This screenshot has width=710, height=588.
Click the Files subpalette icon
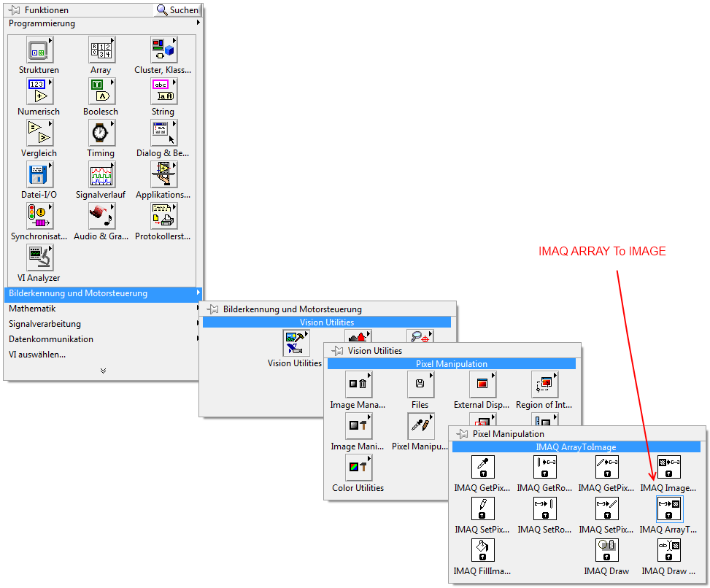click(x=420, y=384)
